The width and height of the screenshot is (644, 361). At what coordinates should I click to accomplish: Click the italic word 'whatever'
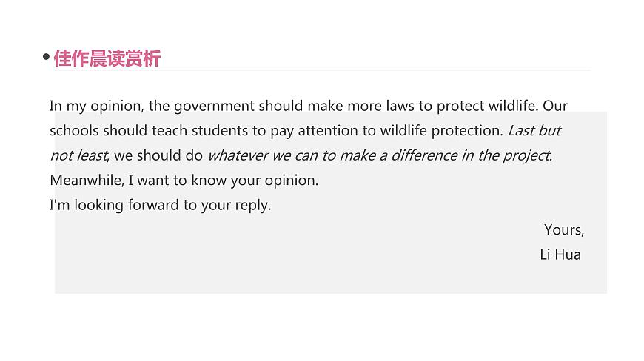tap(238, 155)
